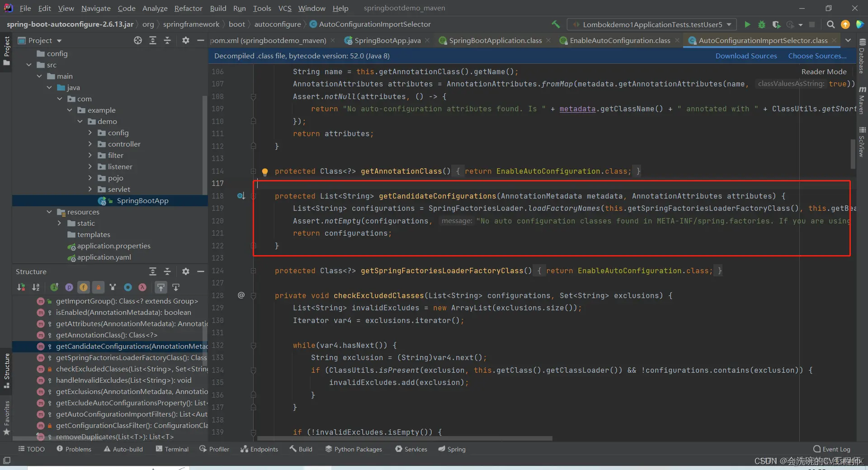This screenshot has height=470, width=868.
Task: Open the SciView sidebar tool window
Action: click(x=862, y=142)
